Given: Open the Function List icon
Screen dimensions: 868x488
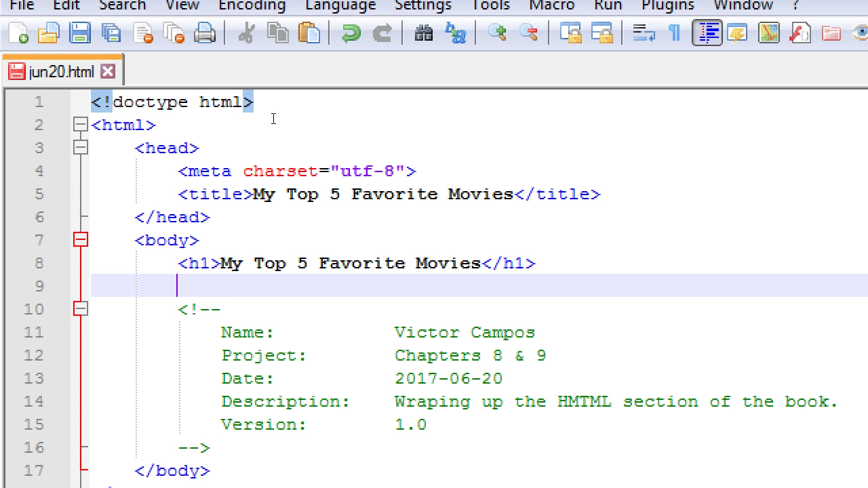Looking at the screenshot, I should pos(800,33).
